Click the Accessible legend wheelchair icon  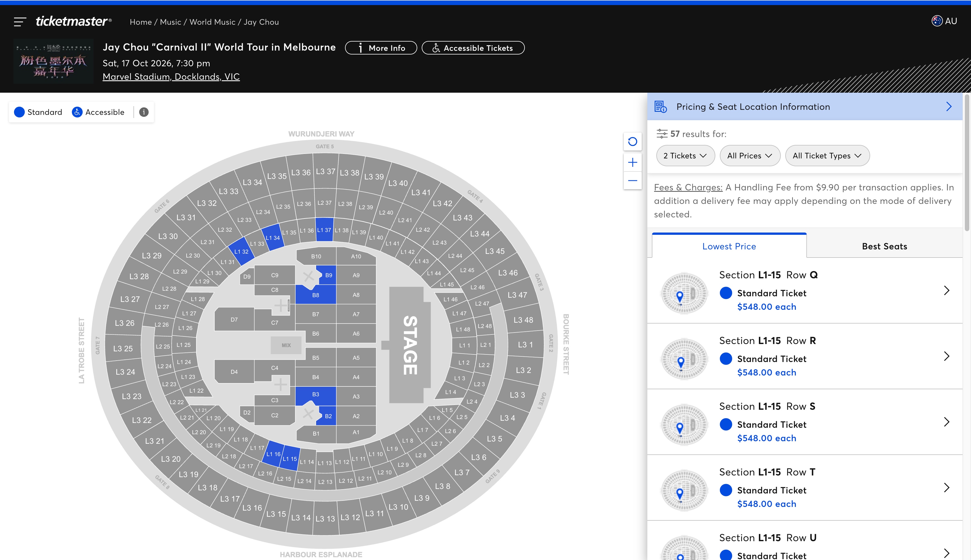[77, 112]
